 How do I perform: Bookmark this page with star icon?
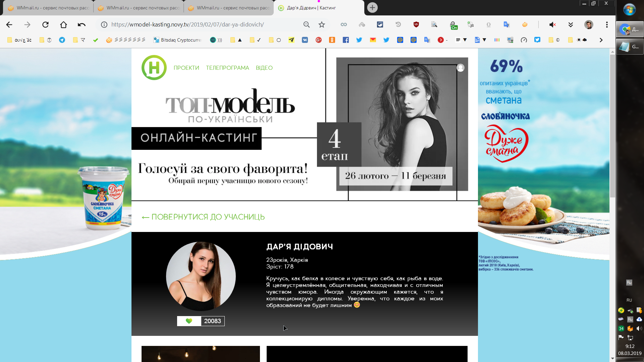[x=322, y=24]
